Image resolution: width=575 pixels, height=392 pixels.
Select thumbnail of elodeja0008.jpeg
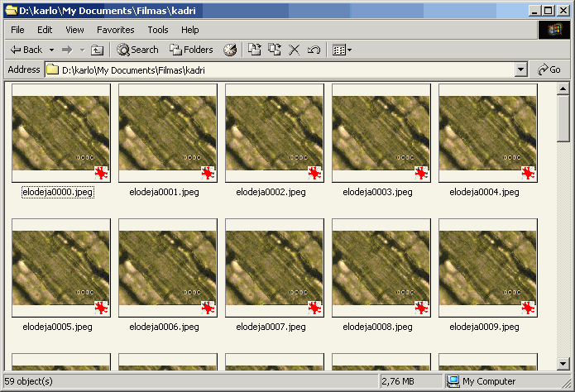tap(381, 268)
